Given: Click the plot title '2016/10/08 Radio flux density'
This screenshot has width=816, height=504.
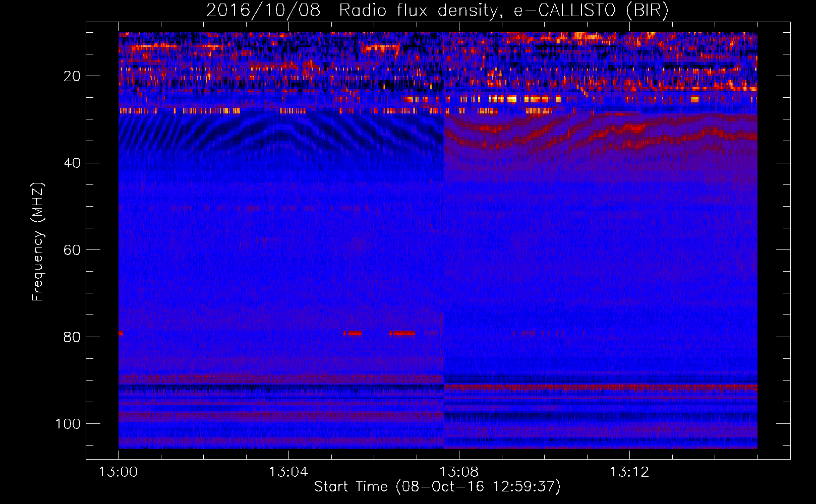Looking at the screenshot, I should coord(437,11).
